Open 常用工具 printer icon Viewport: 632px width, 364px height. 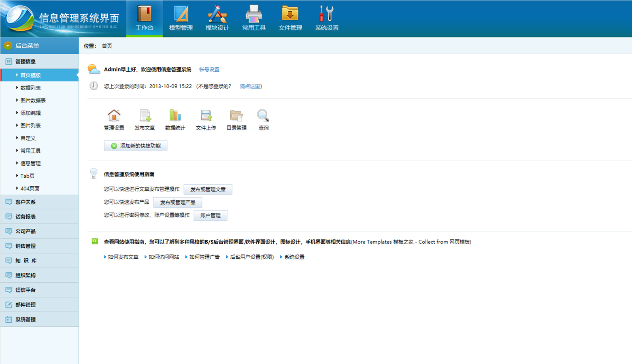pyautogui.click(x=253, y=14)
